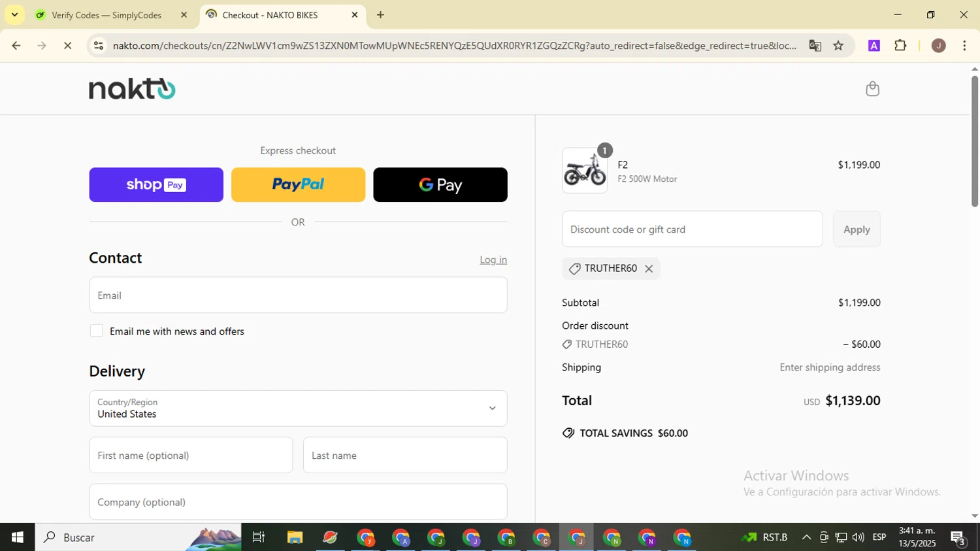This screenshot has width=980, height=551.
Task: Close the Checkout - NAKTO BIKES tab
Action: tap(355, 15)
